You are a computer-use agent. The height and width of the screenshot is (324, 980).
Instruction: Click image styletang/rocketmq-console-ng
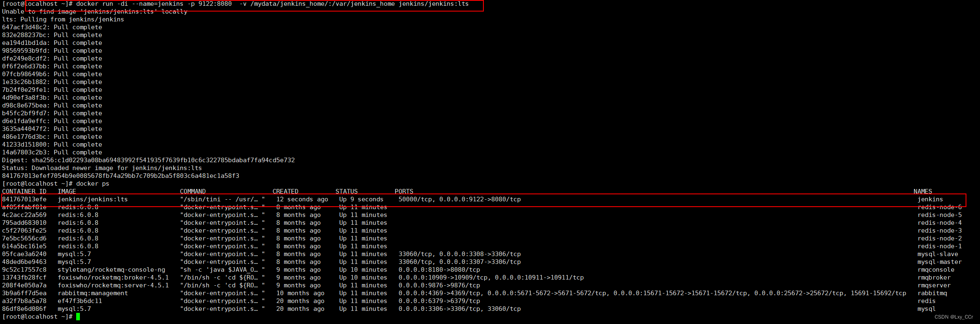pos(111,270)
